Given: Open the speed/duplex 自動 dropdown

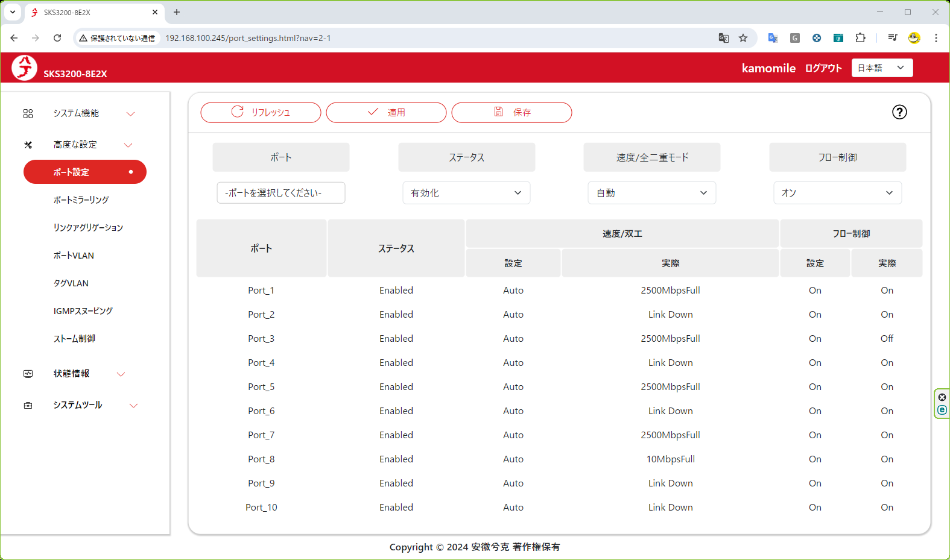Looking at the screenshot, I should pos(651,193).
